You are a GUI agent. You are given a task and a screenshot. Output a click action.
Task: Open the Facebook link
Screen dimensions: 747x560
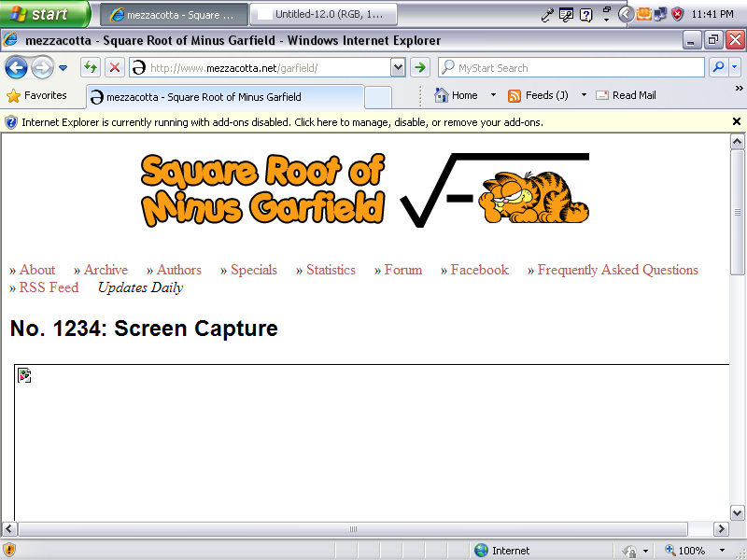pyautogui.click(x=480, y=270)
